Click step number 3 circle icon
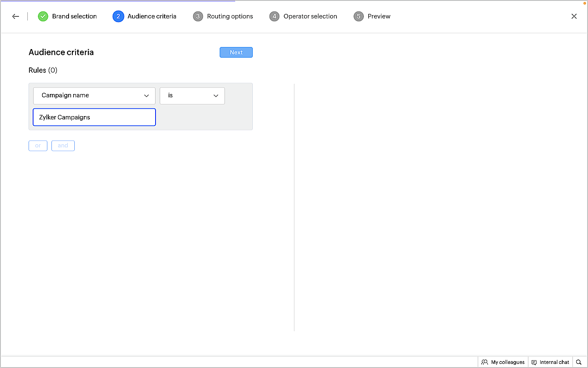This screenshot has width=588, height=368. 198,16
